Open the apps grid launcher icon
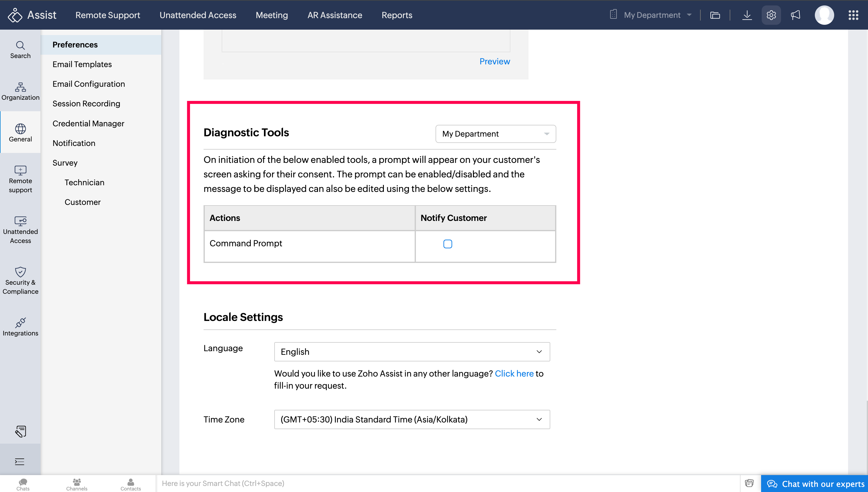 coord(853,15)
